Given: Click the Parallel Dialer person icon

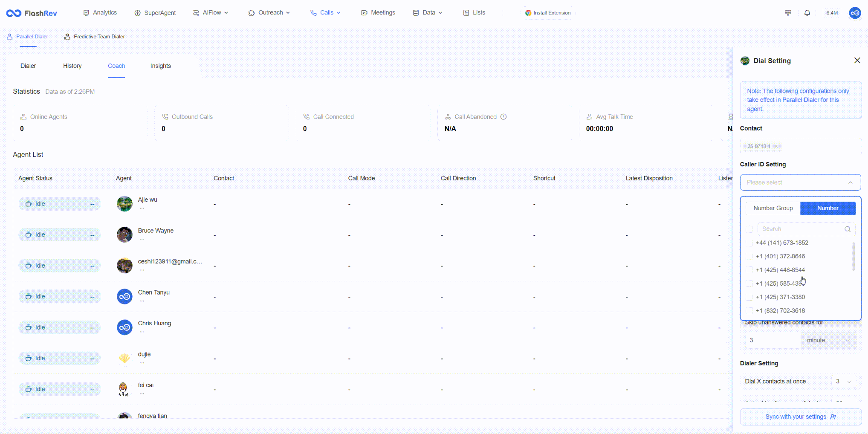Looking at the screenshot, I should [x=9, y=37].
